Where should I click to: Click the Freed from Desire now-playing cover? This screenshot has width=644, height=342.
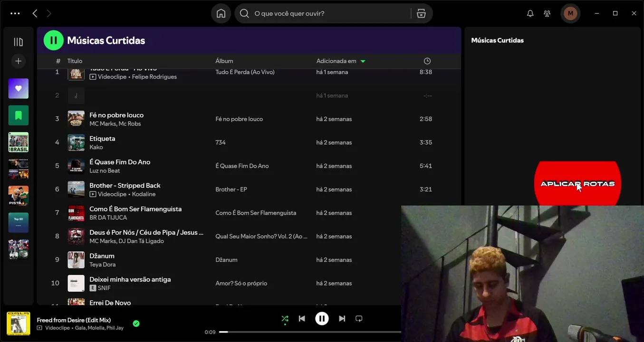(x=19, y=323)
